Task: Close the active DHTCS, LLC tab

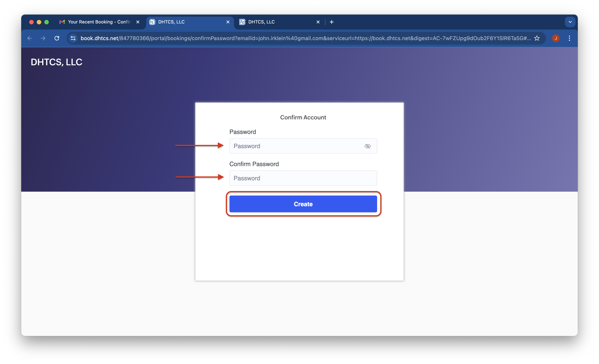Action: pos(228,22)
